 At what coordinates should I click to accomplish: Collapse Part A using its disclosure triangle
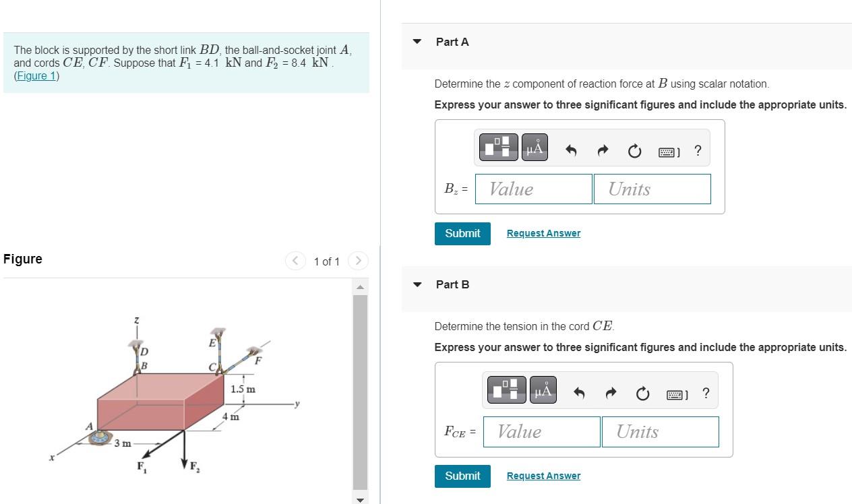click(417, 41)
